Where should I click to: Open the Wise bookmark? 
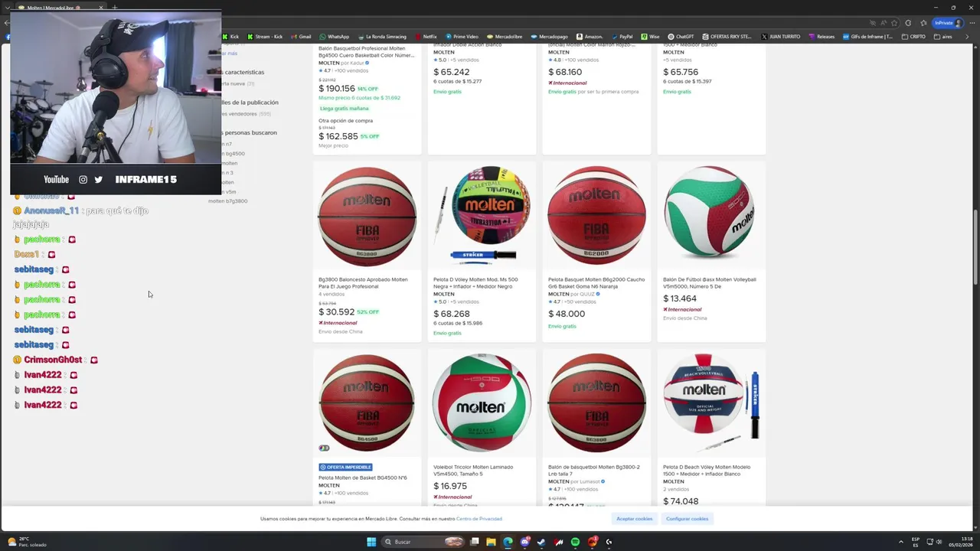pos(650,36)
